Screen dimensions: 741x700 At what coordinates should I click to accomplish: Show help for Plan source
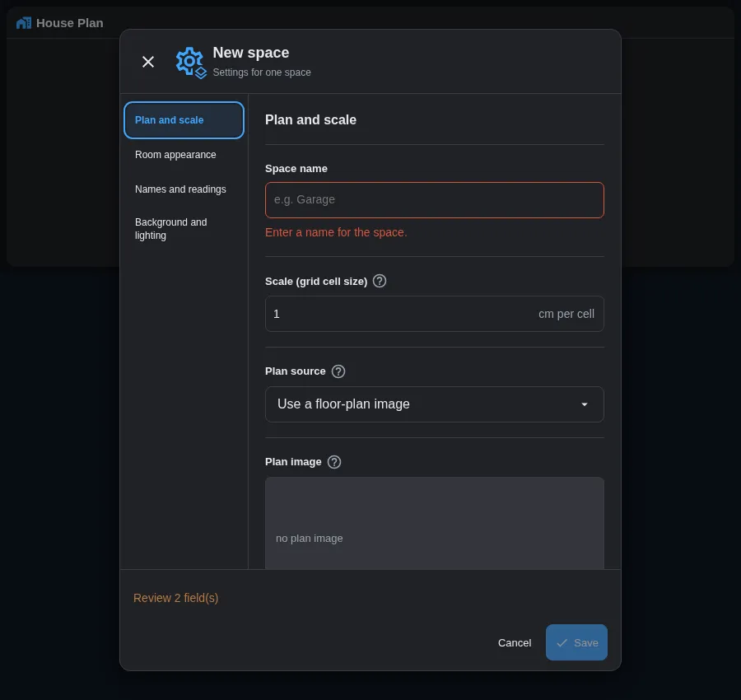(338, 371)
